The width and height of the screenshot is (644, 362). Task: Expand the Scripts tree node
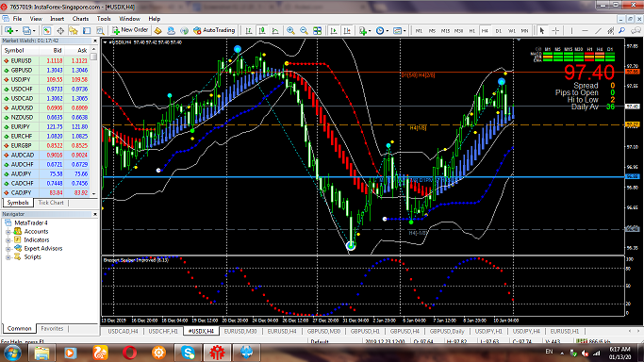pyautogui.click(x=8, y=257)
